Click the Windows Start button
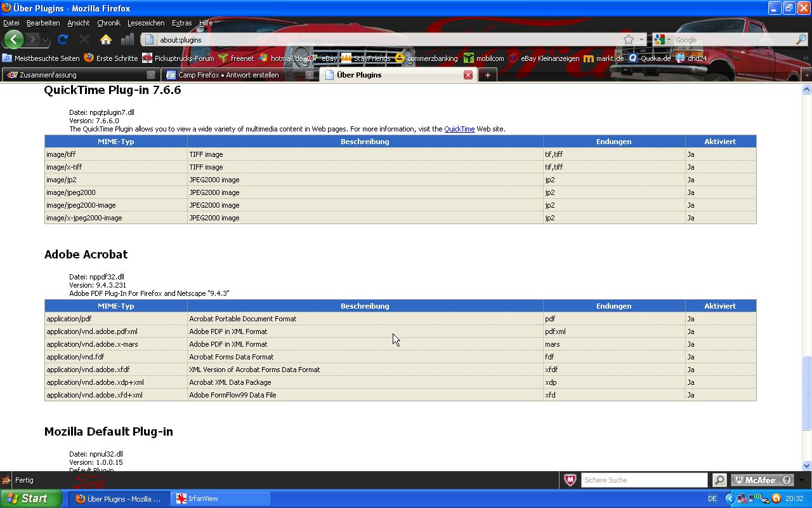This screenshot has width=812, height=508. pyautogui.click(x=31, y=498)
